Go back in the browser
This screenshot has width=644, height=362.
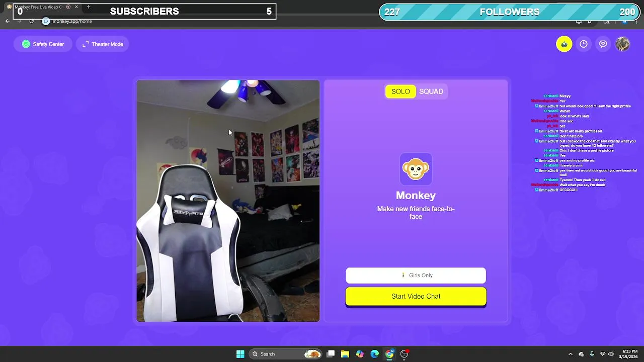click(8, 22)
